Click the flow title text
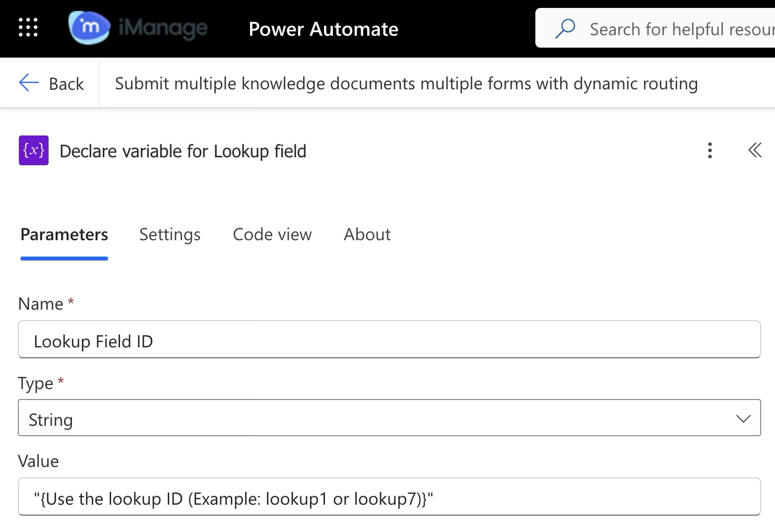Screen dimensions: 775x532 tap(406, 83)
